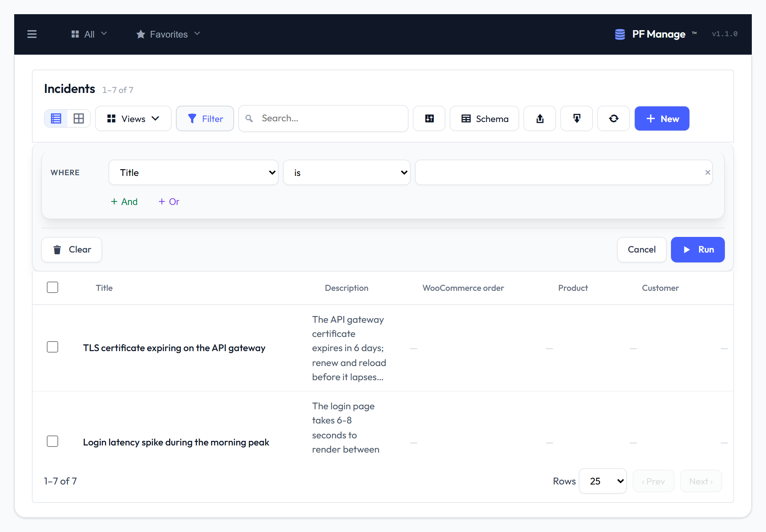Viewport: 766px width, 532px height.
Task: Select the TLS certificate incident checkbox
Action: [52, 347]
